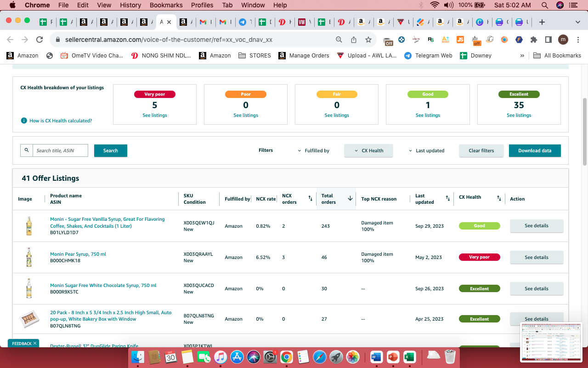Click Clear filters

tap(481, 150)
